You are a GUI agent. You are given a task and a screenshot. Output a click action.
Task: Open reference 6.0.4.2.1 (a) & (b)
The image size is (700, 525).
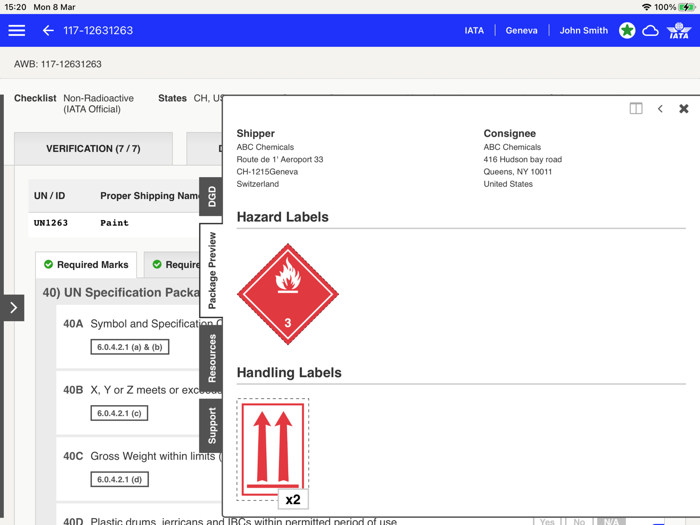tap(129, 347)
